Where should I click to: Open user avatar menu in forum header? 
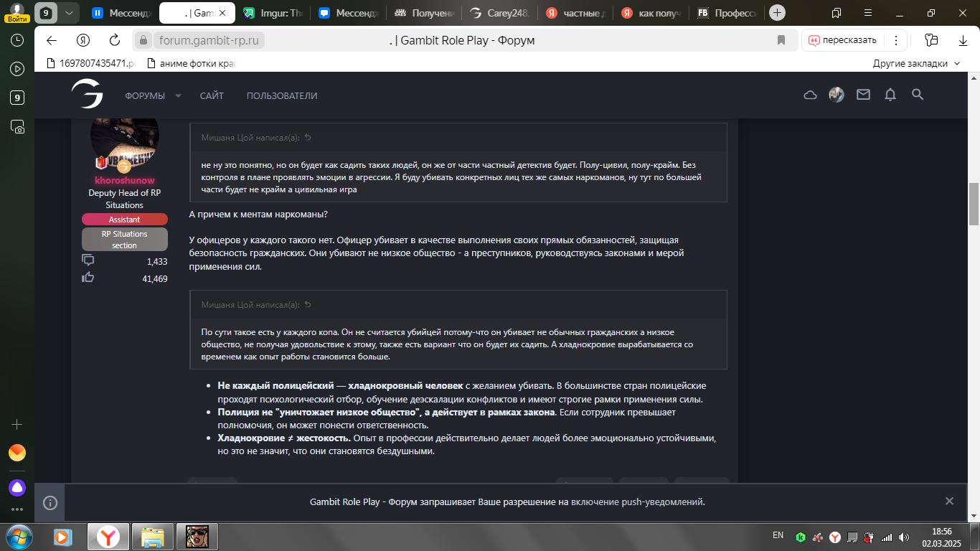click(x=837, y=95)
